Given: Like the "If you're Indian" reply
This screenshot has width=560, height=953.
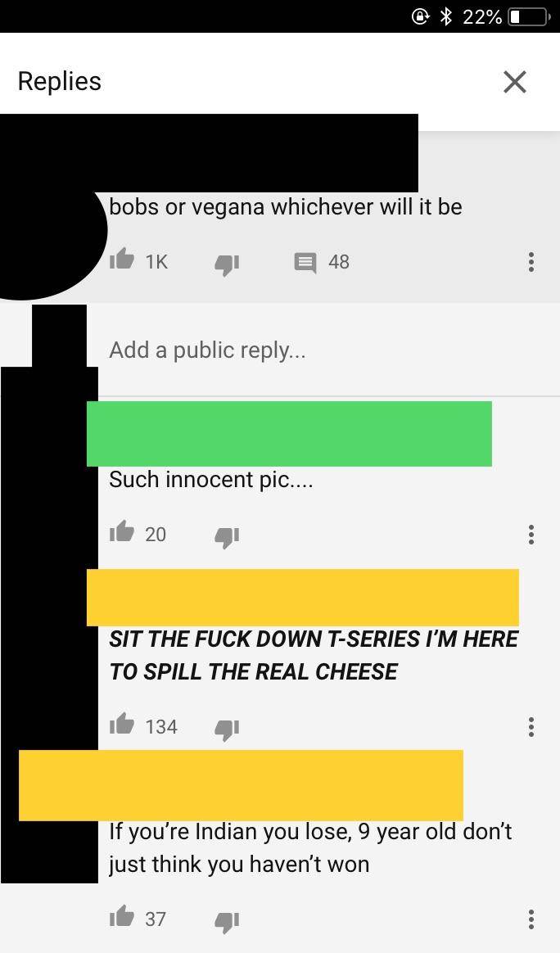Looking at the screenshot, I should pyautogui.click(x=122, y=915).
